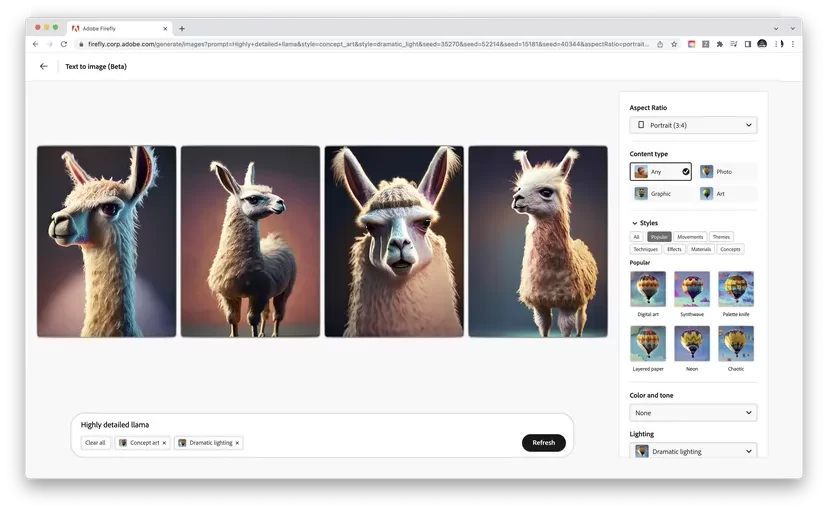Open the Aspect Ratio dropdown

tap(693, 125)
